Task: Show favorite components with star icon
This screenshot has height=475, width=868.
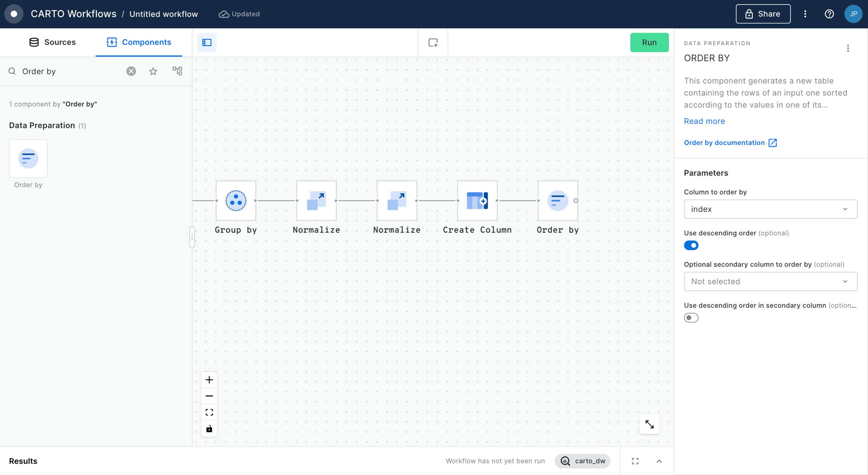Action: point(153,71)
